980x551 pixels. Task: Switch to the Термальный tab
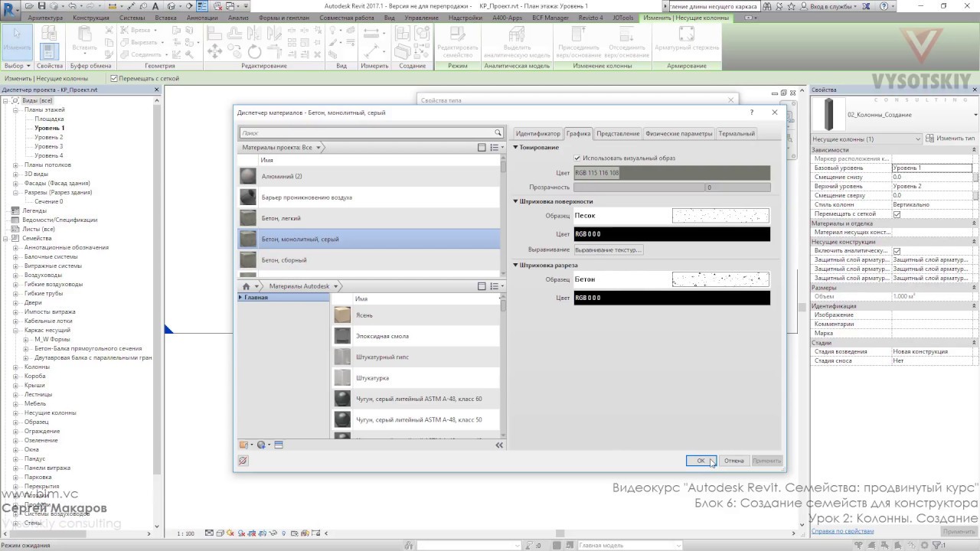[737, 134]
